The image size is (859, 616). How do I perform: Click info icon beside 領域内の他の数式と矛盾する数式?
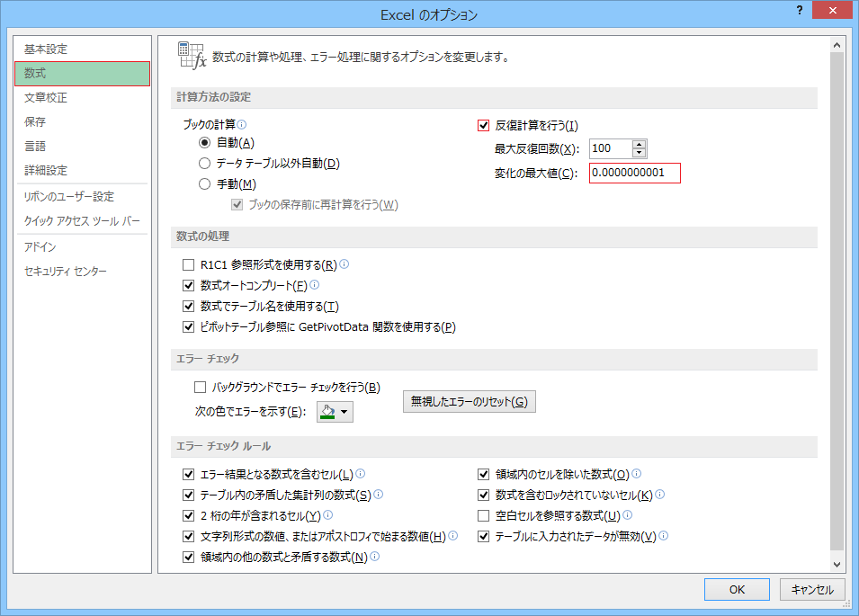375,557
